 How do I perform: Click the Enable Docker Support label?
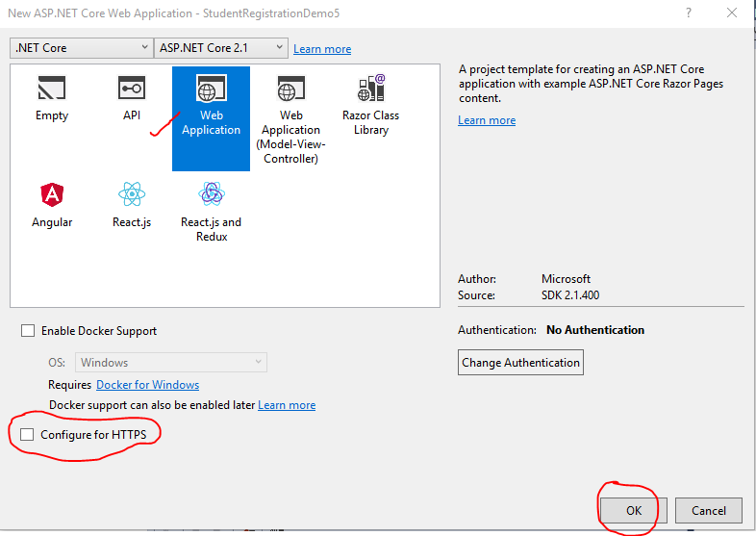coord(99,331)
